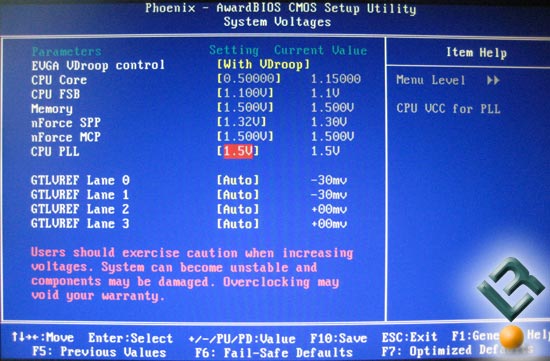Click the nForce SPP parameter label

pyautogui.click(x=66, y=123)
